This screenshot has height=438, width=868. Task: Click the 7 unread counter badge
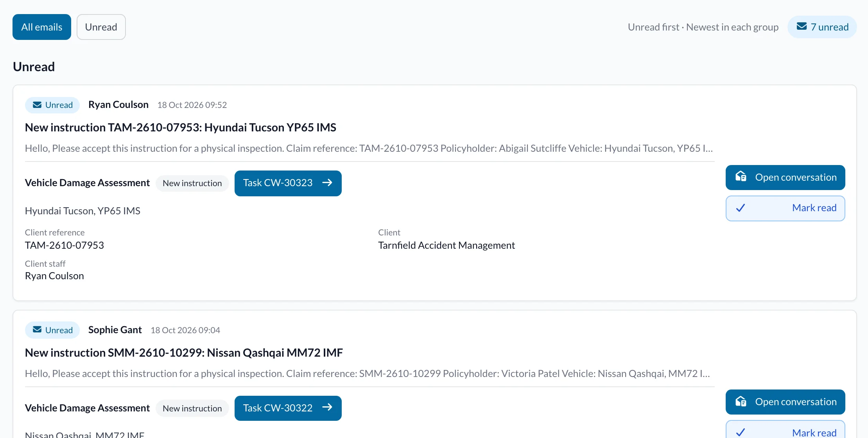tap(822, 27)
